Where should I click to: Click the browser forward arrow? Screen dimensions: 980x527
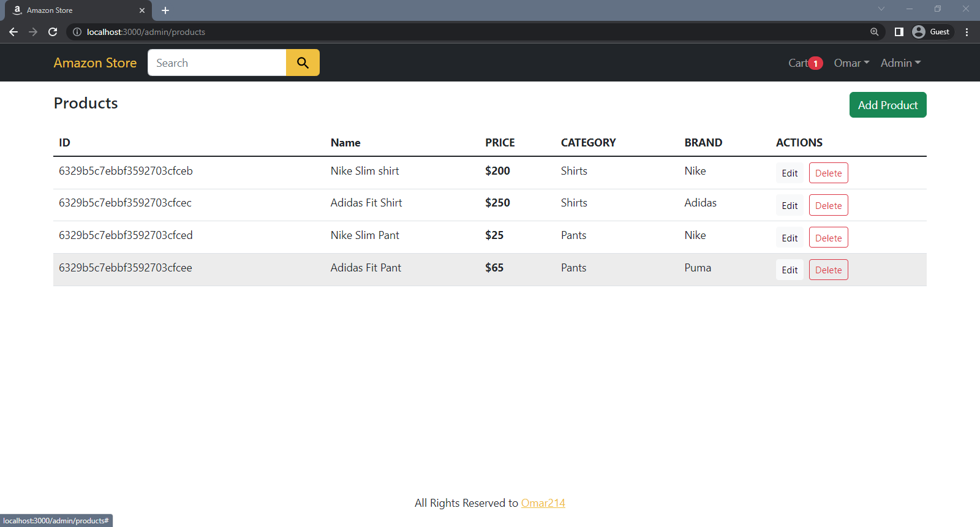click(33, 32)
